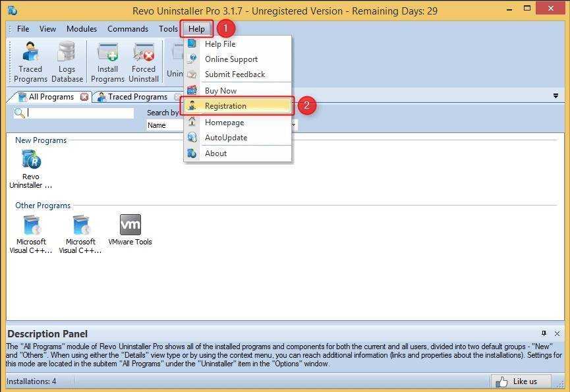Start the Forced Uninstall tool

pyautogui.click(x=144, y=62)
